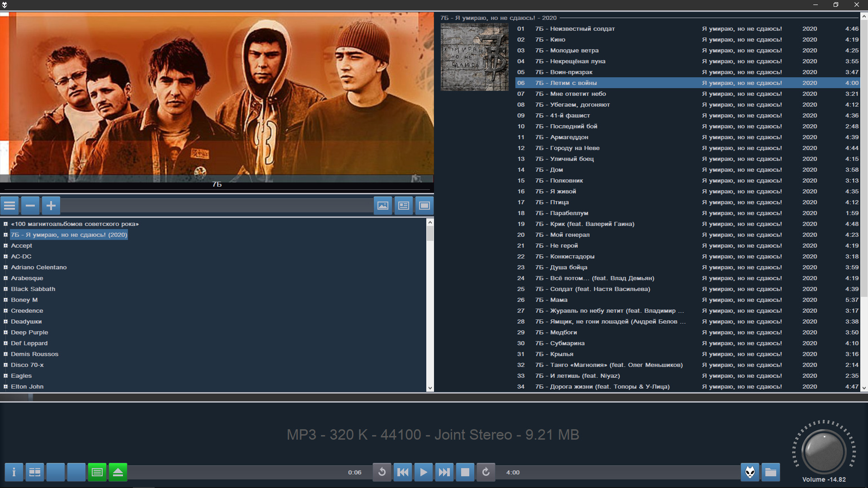The width and height of the screenshot is (868, 488).
Task: Skip to the next track
Action: click(444, 472)
